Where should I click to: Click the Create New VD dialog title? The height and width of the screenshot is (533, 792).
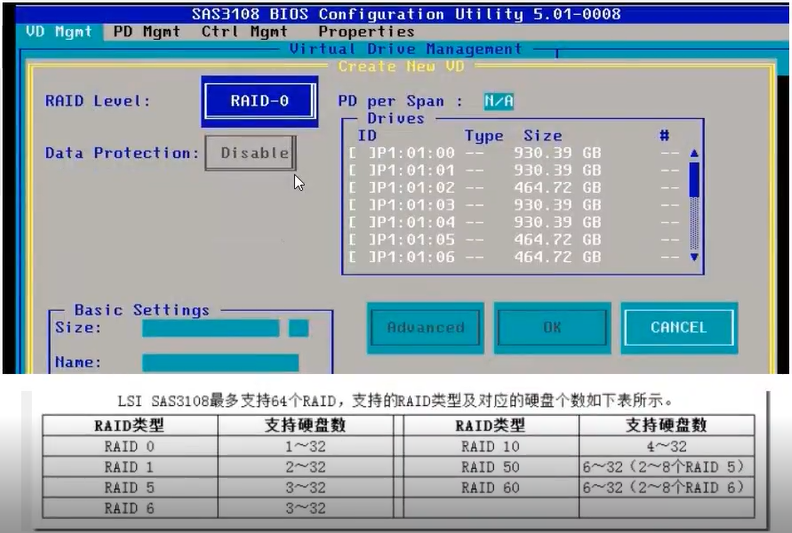coord(401,67)
